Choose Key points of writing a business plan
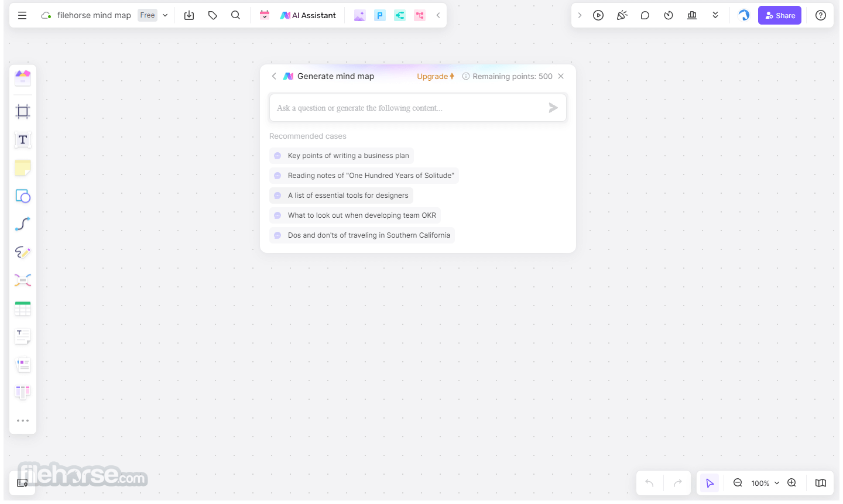The height and width of the screenshot is (504, 843). pos(341,156)
